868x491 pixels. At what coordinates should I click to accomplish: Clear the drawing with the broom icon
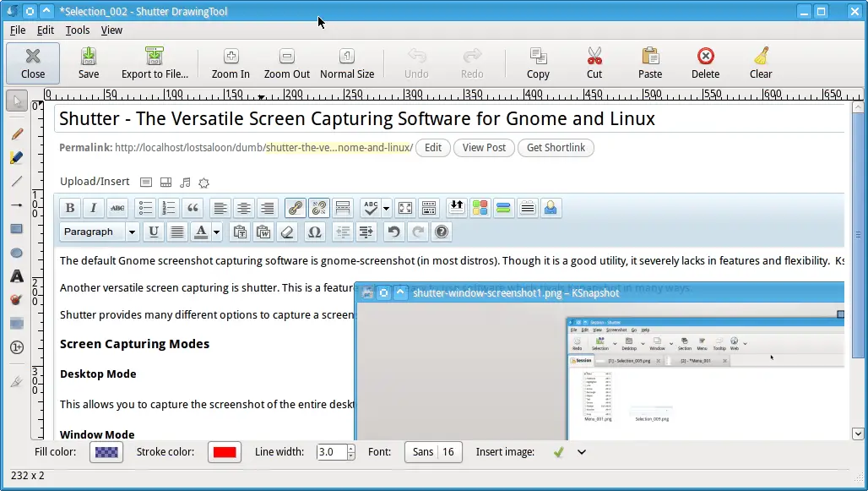pyautogui.click(x=761, y=63)
